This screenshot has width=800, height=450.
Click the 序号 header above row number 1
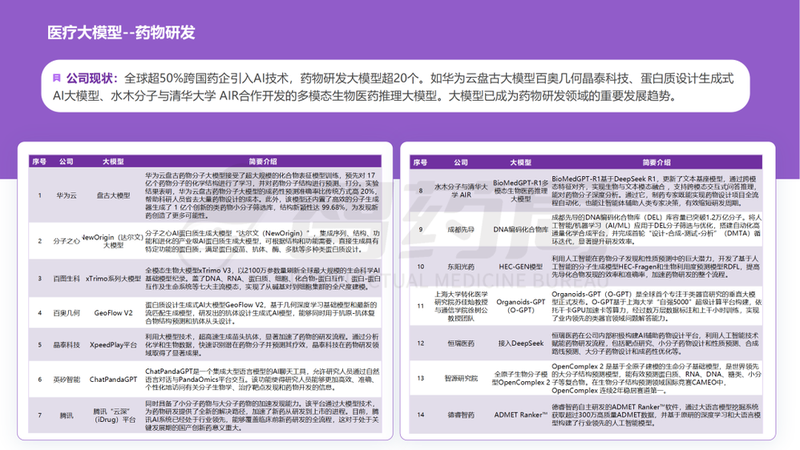(x=39, y=161)
